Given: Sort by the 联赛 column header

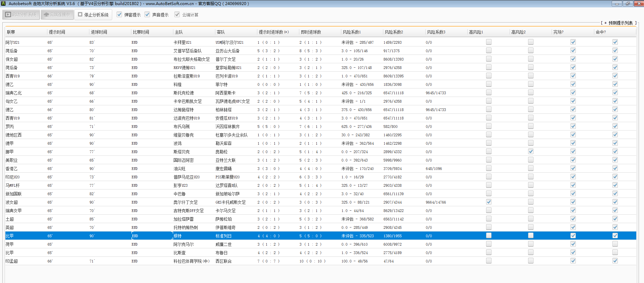Looking at the screenshot, I should 11,32.
